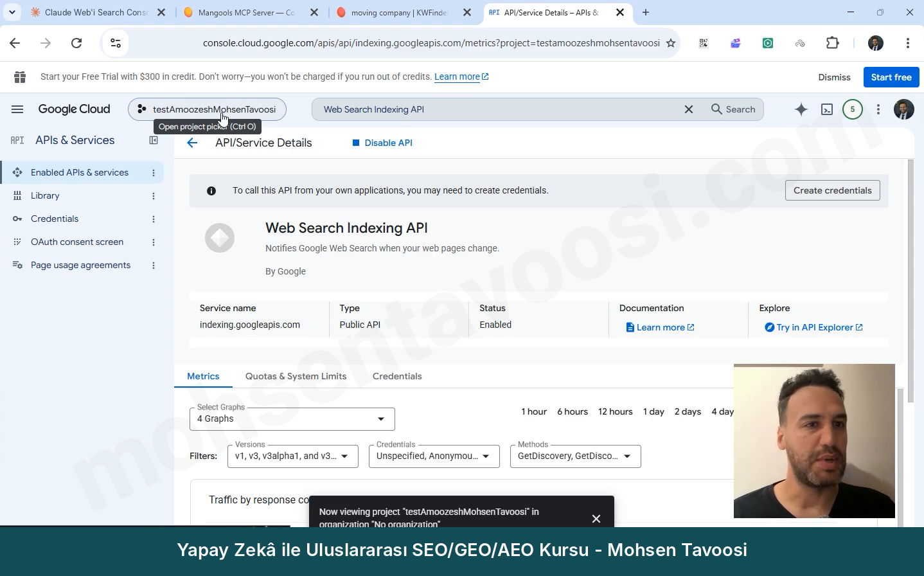Viewport: 924px width, 576px height.
Task: Open Chrome three-dot menu
Action: pos(907,43)
